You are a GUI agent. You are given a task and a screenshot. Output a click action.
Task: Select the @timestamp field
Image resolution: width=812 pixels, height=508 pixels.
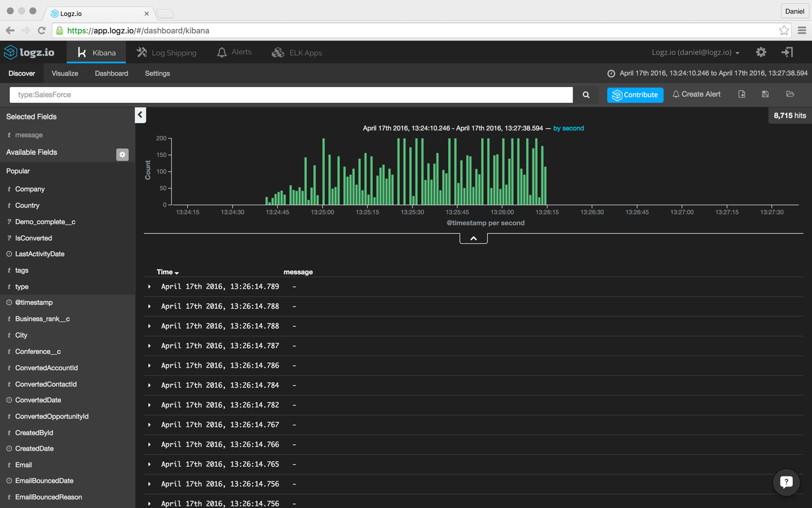pos(34,303)
